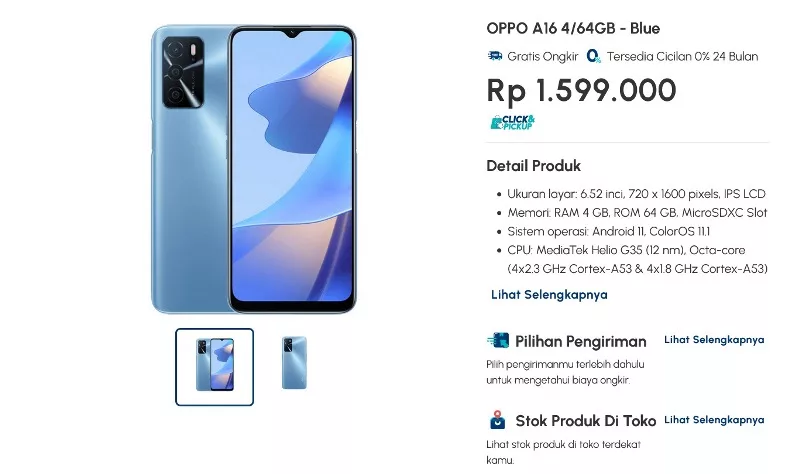This screenshot has height=474, width=800.
Task: Click the camera module on phone image
Action: 183,72
